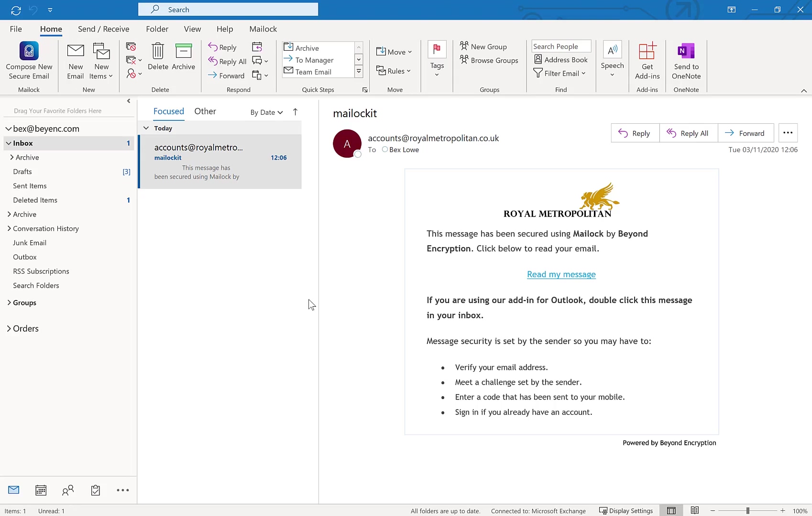Open the File menu
The height and width of the screenshot is (516, 812).
16,29
